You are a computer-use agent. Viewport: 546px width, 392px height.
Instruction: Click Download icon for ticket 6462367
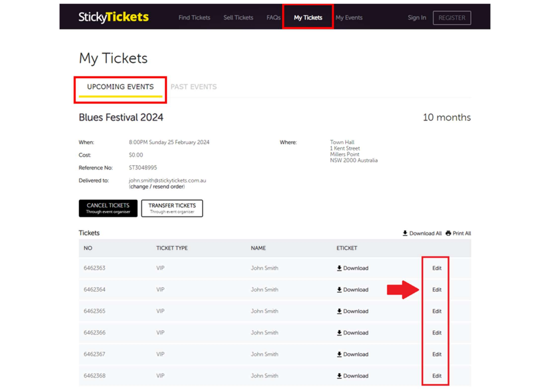[x=339, y=354]
